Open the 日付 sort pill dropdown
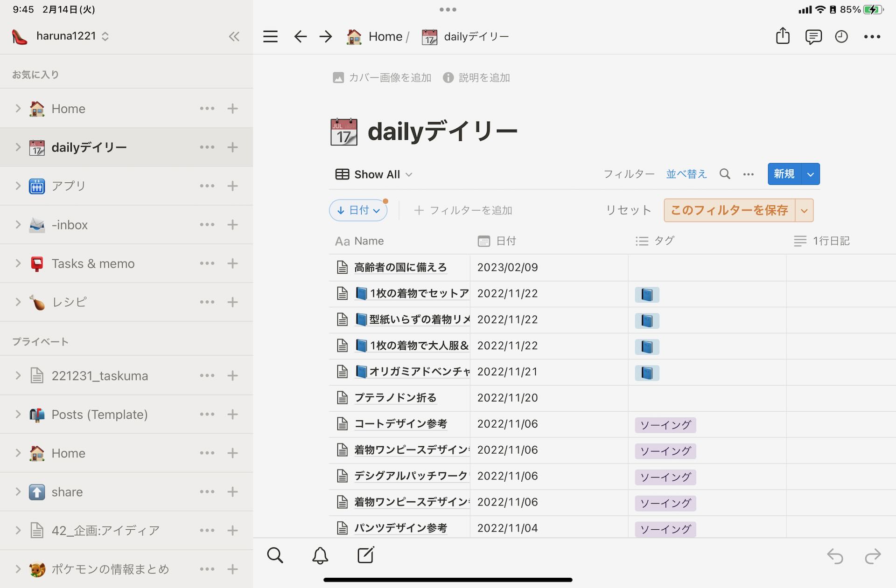This screenshot has width=896, height=588. point(358,210)
